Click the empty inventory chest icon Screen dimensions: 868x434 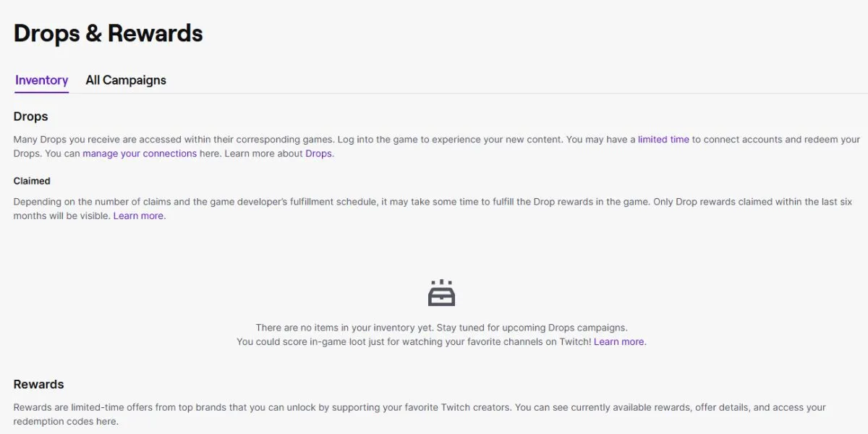tap(441, 293)
